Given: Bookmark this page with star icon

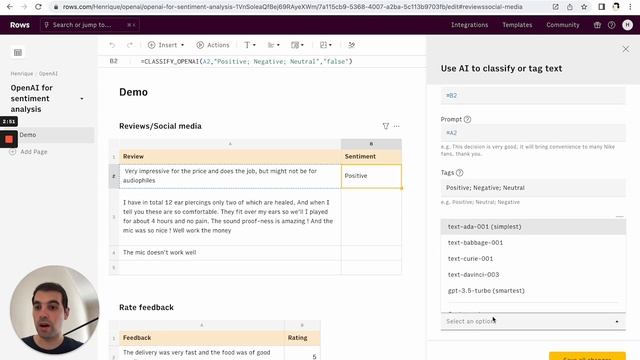Looking at the screenshot, I should click(x=584, y=7).
